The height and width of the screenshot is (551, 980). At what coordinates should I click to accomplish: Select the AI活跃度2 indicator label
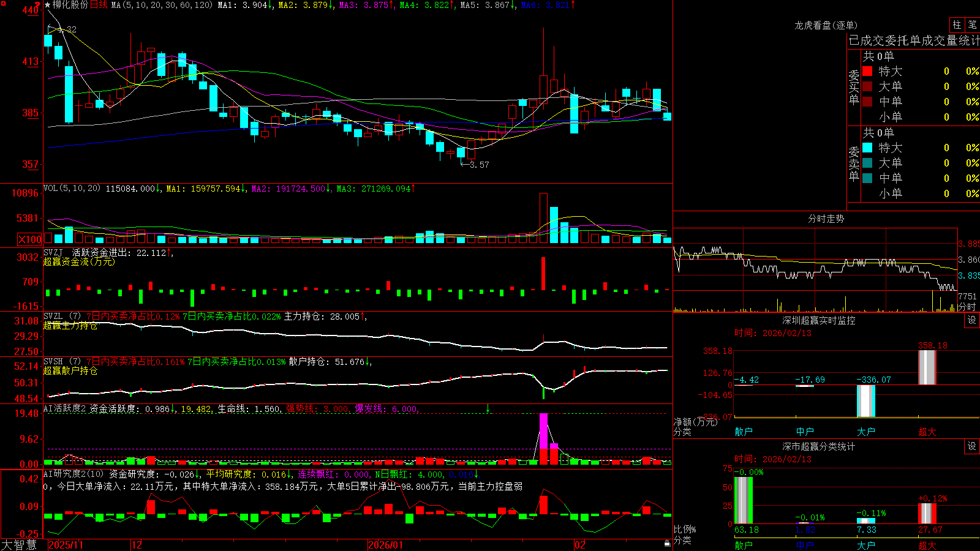(64, 409)
